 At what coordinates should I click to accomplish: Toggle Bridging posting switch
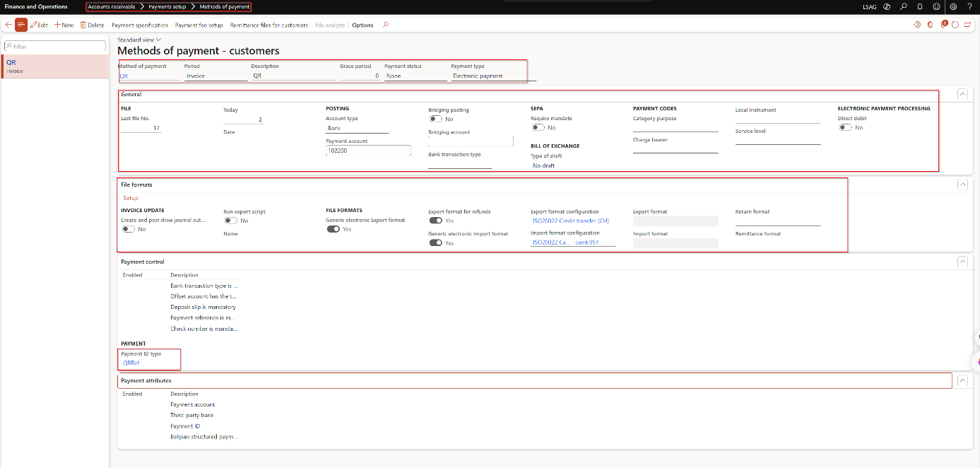[435, 119]
